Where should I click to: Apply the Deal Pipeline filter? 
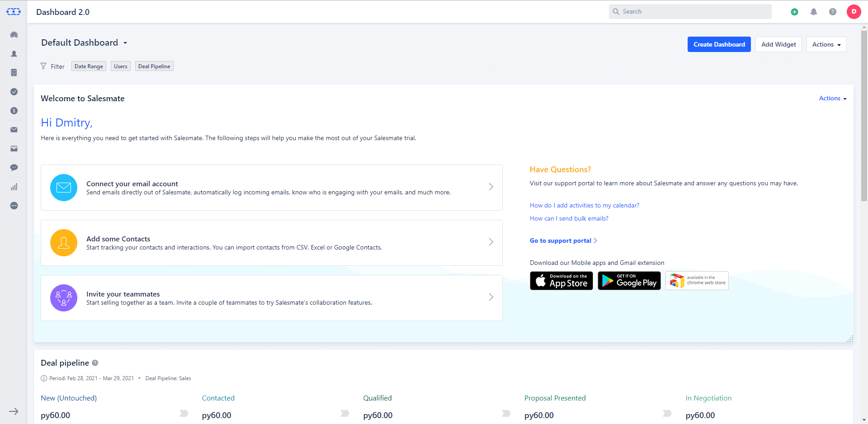[x=154, y=66]
